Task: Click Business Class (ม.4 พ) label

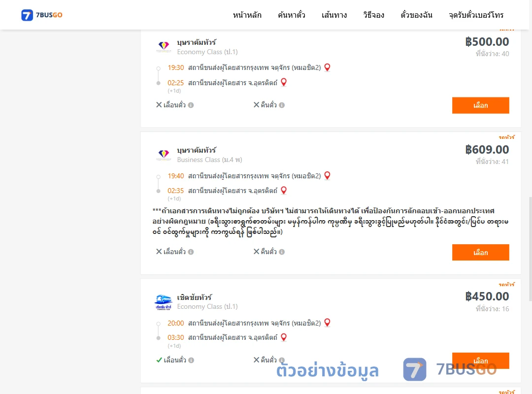Action: [x=210, y=160]
